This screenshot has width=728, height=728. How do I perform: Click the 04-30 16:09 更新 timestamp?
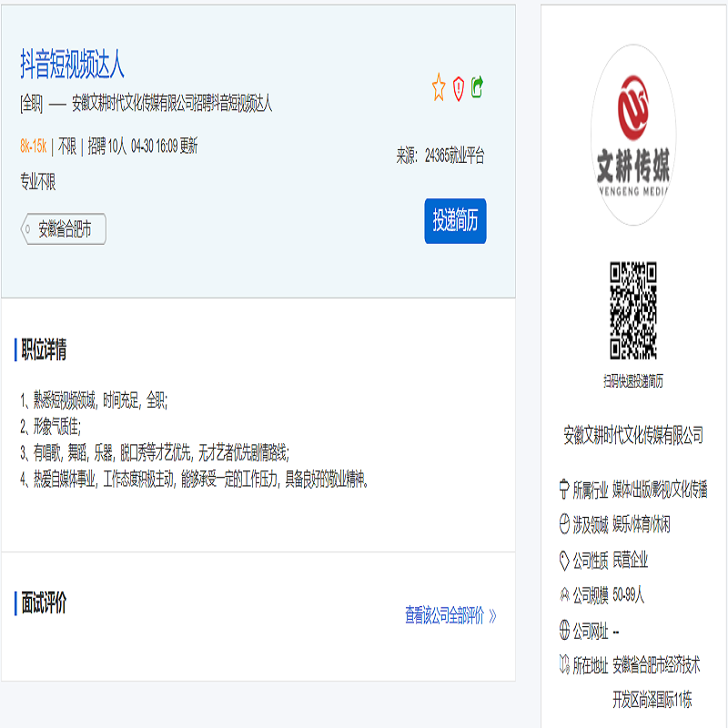(x=165, y=147)
